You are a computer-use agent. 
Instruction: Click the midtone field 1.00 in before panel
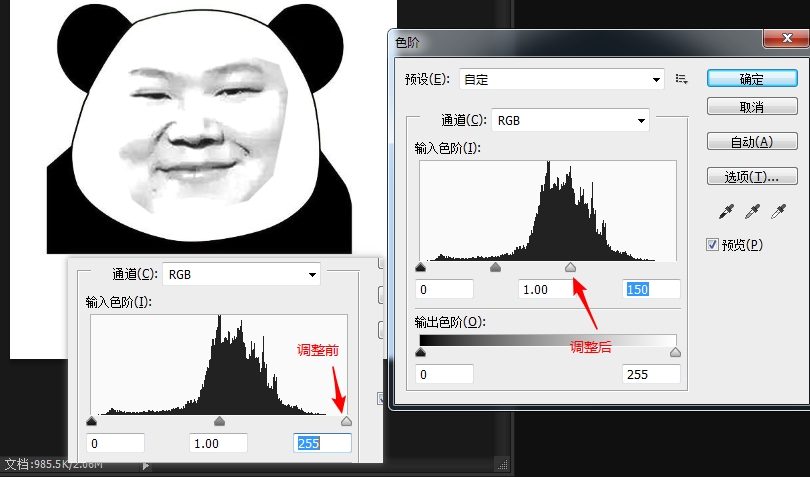(219, 443)
